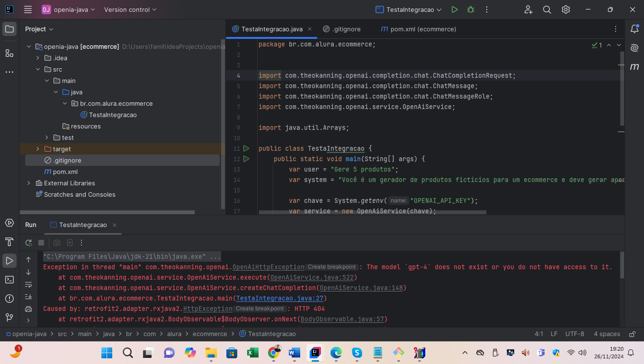Screen dimensions: 644x364
Task: Expand the target folder
Action: [x=38, y=149]
